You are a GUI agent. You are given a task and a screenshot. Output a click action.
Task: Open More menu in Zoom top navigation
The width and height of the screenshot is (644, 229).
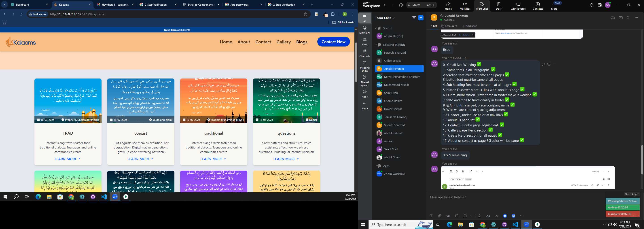click(554, 6)
